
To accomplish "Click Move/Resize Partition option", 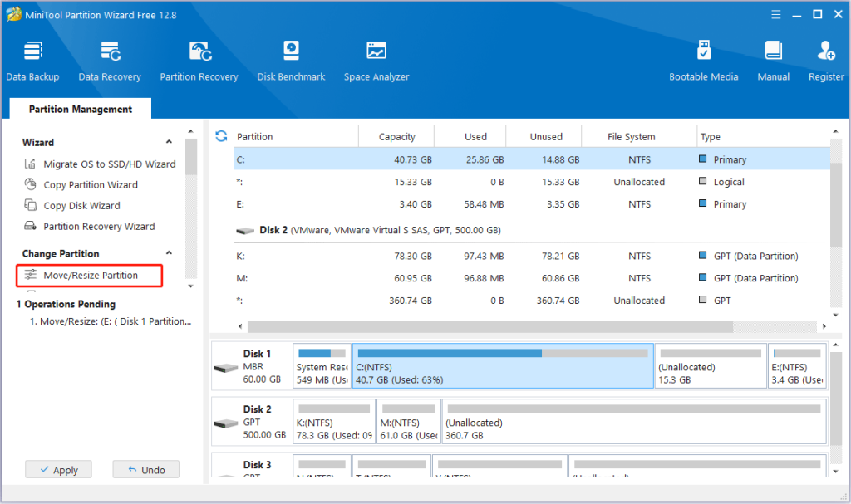I will [91, 275].
